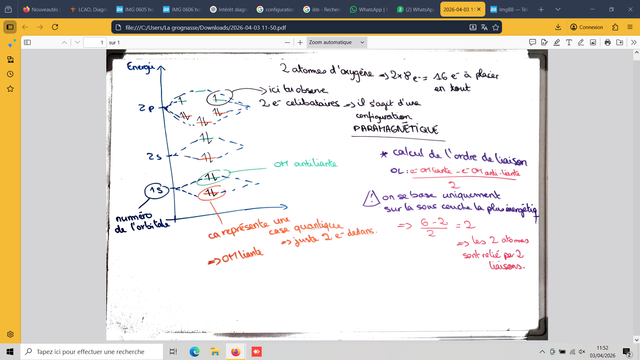Open sidebar settings gear icon
This screenshot has width=640, height=360.
11,334
